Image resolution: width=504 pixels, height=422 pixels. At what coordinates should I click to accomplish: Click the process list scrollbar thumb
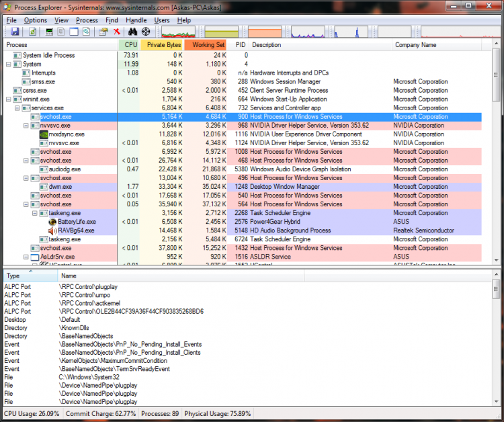click(x=496, y=75)
